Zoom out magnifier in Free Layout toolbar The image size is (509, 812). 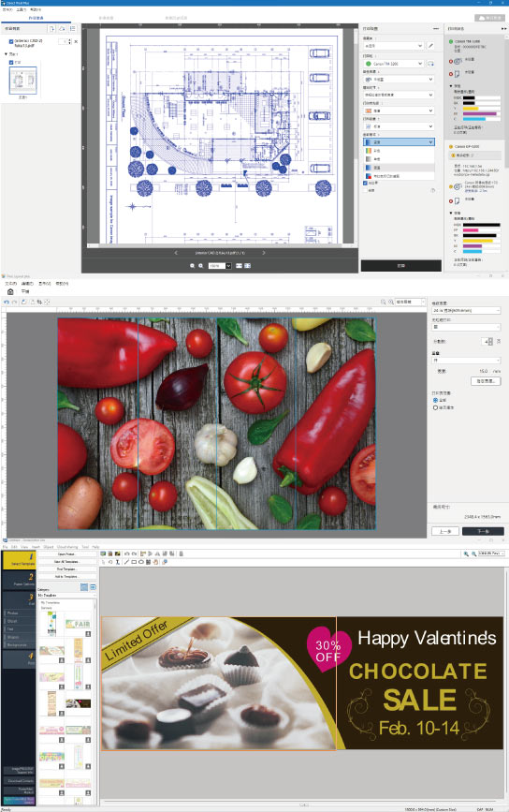(384, 302)
